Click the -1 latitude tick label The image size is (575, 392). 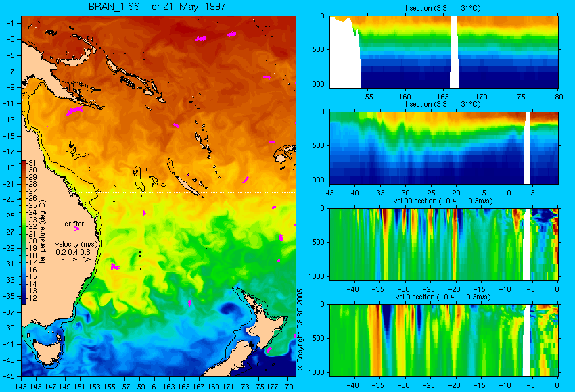point(10,23)
